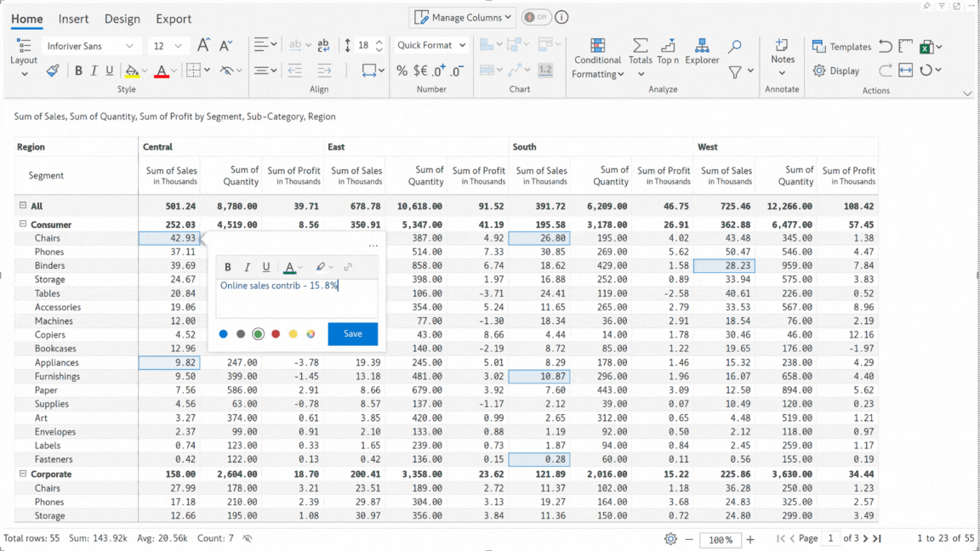Click the zoom percentage input field
Image resolution: width=980 pixels, height=551 pixels.
721,539
